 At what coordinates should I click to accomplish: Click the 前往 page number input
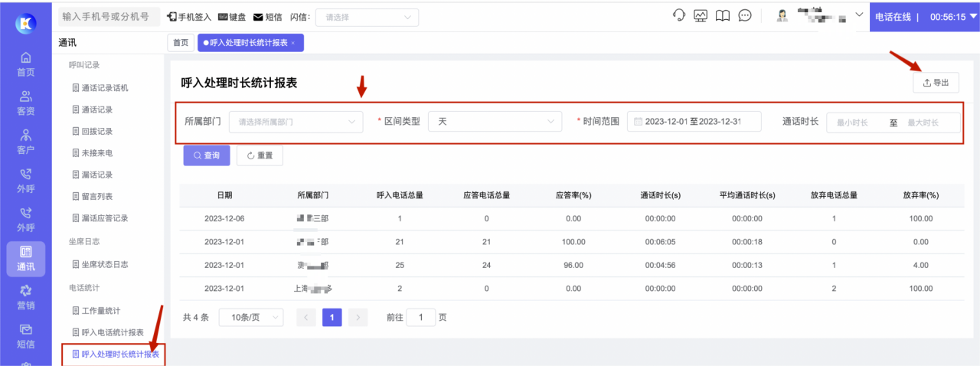[x=421, y=317]
